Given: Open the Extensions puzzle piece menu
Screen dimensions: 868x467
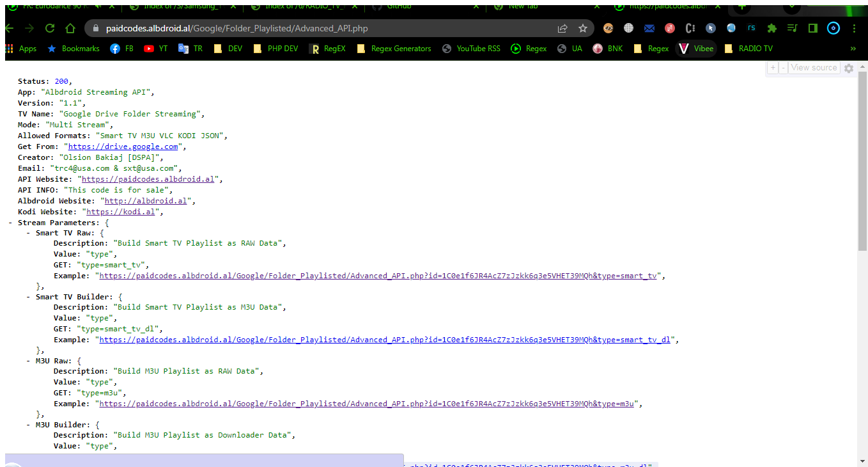Looking at the screenshot, I should pos(771,28).
